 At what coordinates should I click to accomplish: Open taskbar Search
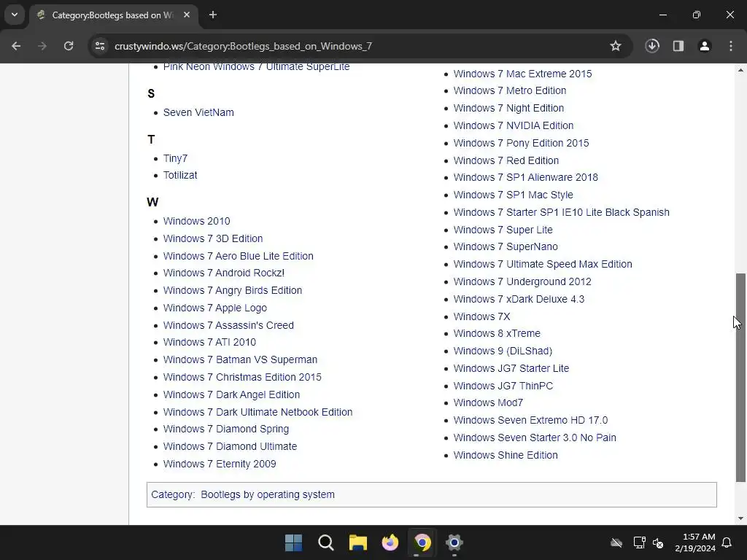pyautogui.click(x=326, y=542)
